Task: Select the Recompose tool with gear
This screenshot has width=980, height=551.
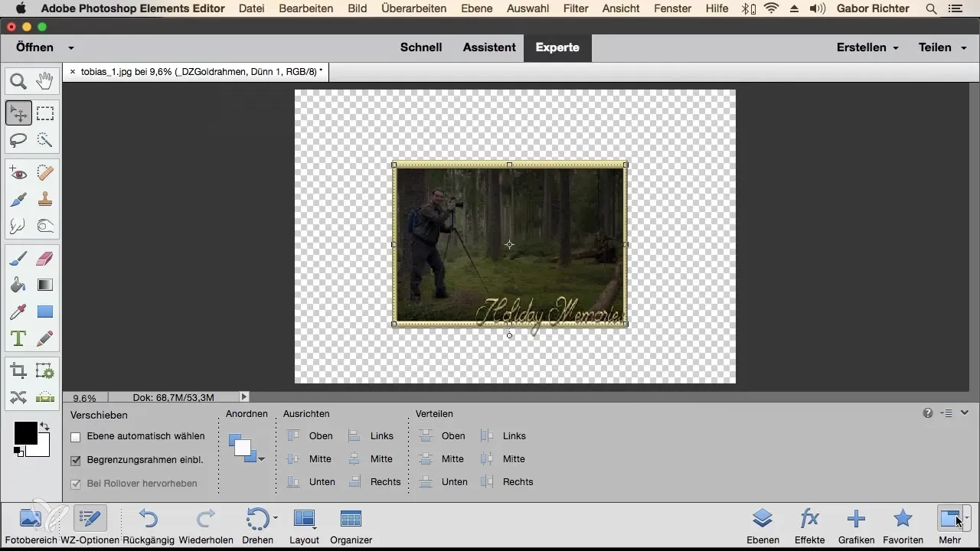Action: pyautogui.click(x=45, y=371)
